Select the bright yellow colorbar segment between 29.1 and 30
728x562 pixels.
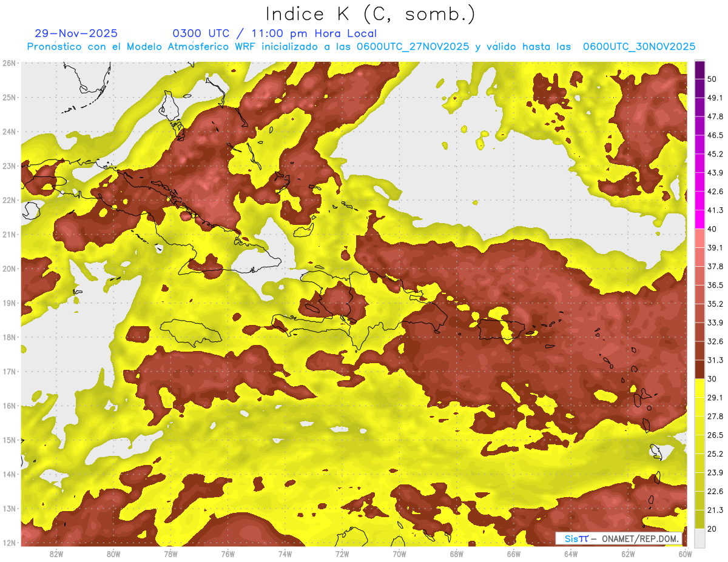[699, 388]
